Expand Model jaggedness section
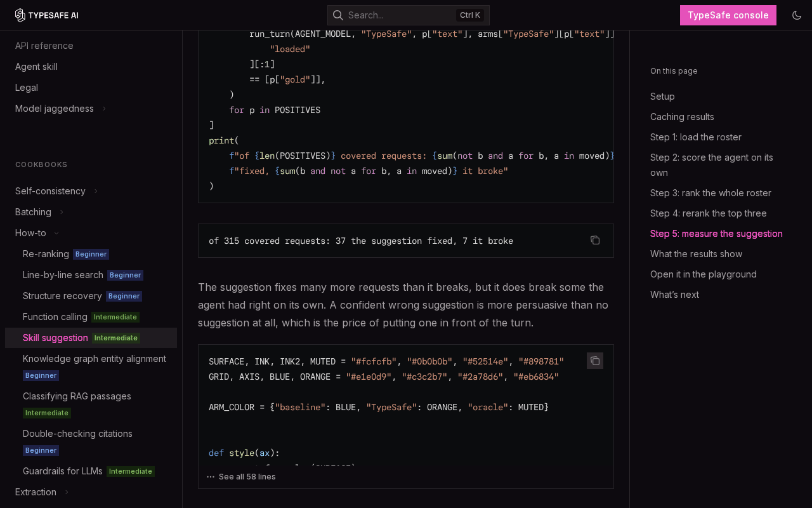812x508 pixels. [x=104, y=109]
